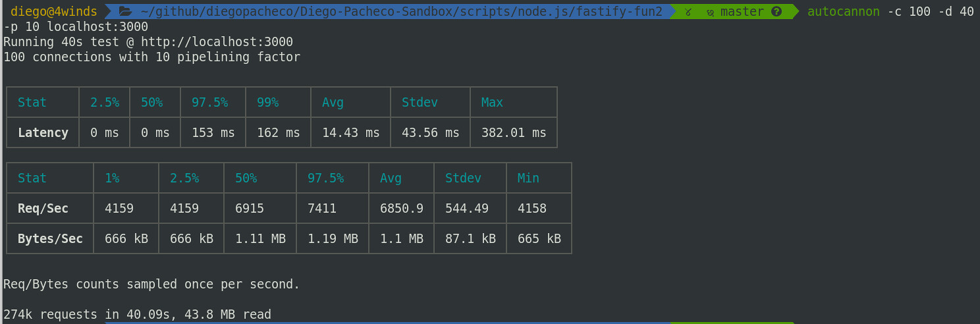980x324 pixels.
Task: Open the http://localhost:3000 link
Action: click(217, 42)
